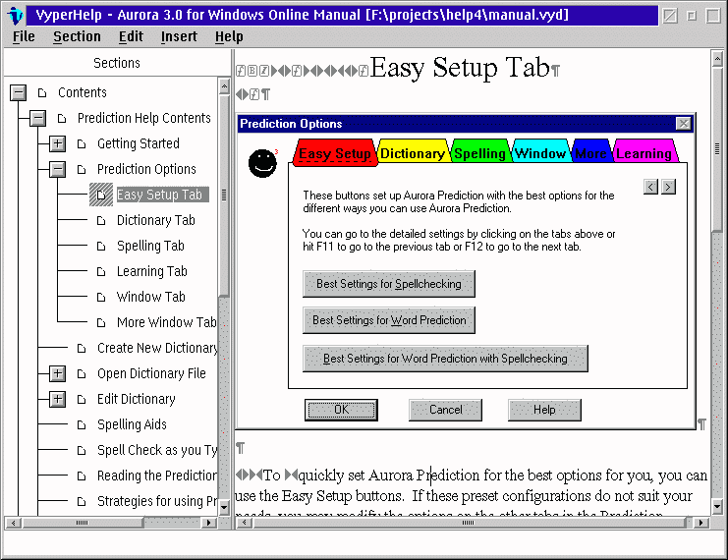
Task: Click the next tab arrow in Prediction Options
Action: (668, 187)
